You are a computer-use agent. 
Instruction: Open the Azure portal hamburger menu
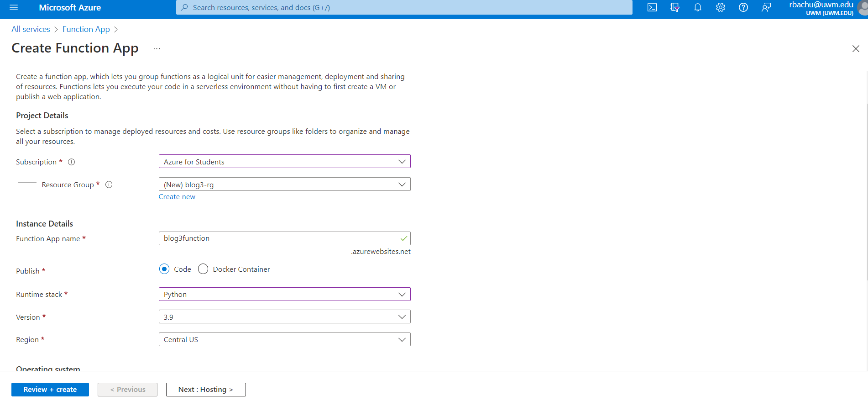(14, 7)
